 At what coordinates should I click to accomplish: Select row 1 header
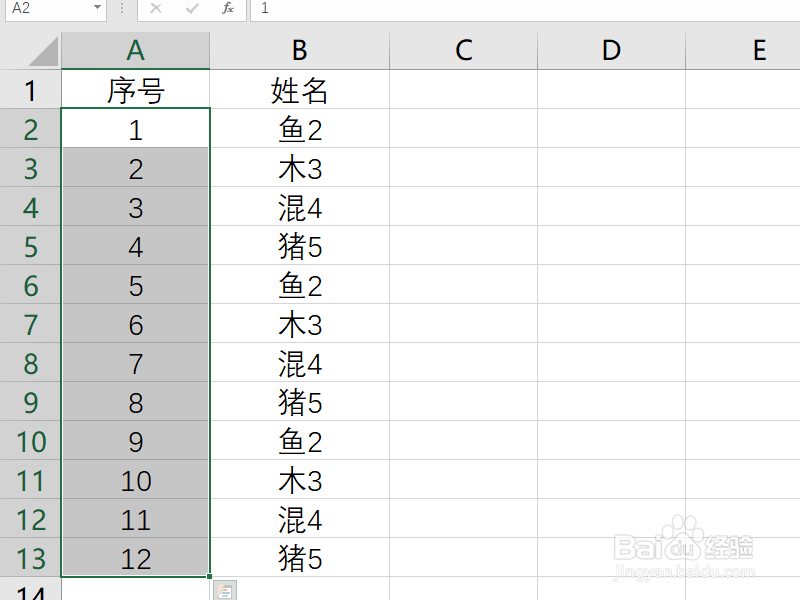pos(30,89)
